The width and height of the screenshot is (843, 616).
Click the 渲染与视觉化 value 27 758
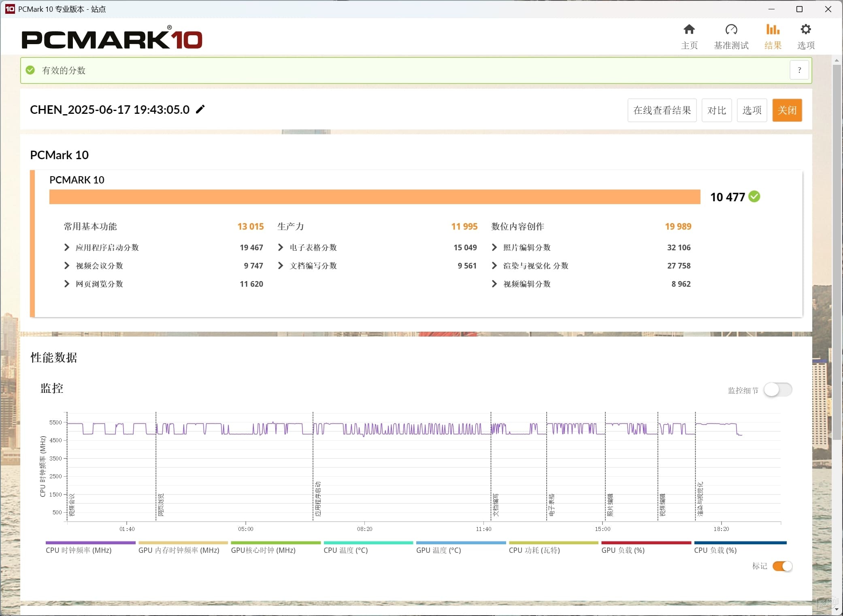[x=679, y=266]
